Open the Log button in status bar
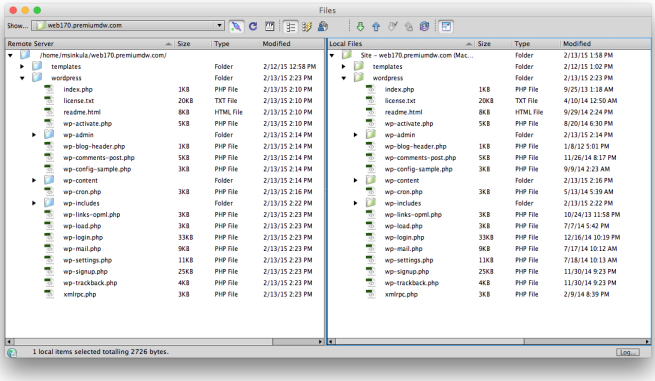The image size is (655, 381). [x=627, y=352]
